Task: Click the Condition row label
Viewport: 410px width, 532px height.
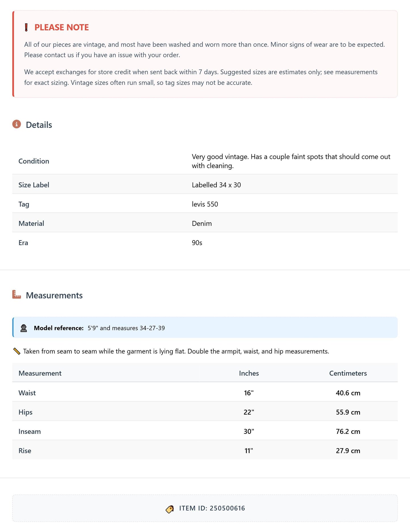Action: coord(34,161)
